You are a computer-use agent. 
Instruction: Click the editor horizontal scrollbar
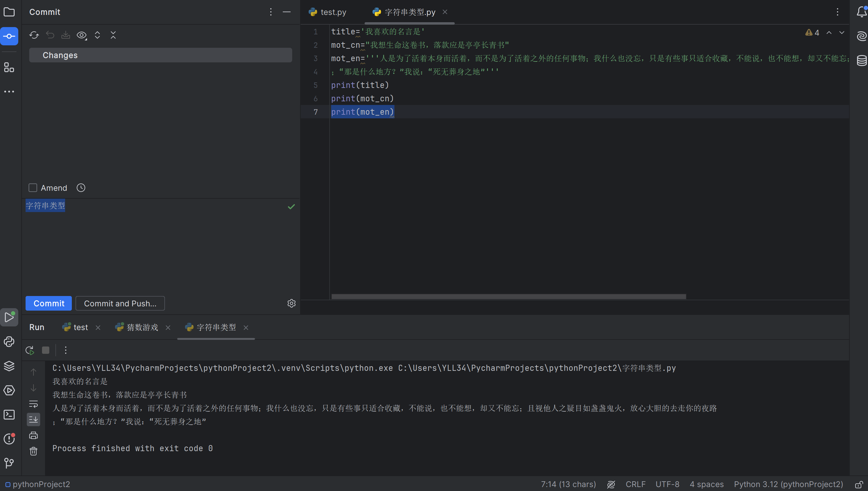pos(509,297)
